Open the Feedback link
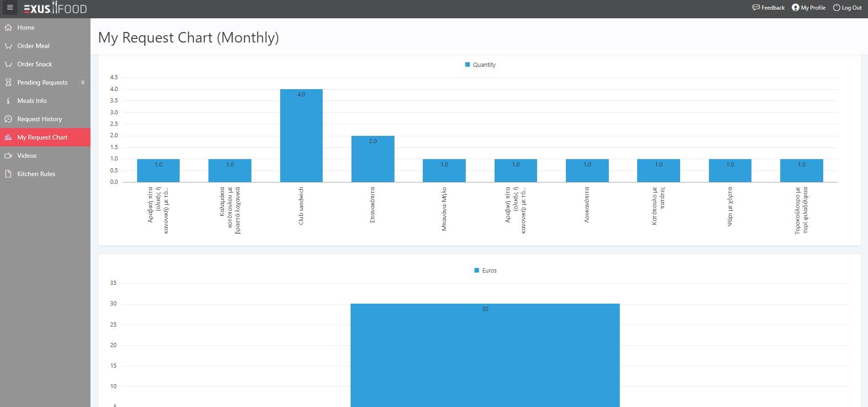This screenshot has width=868, height=407. (768, 7)
